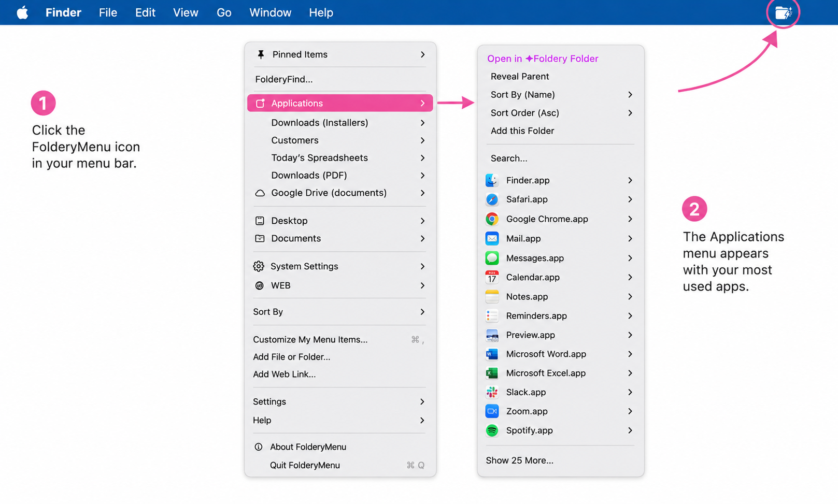Expand the Sort By (Name) chevron
The image size is (838, 504).
[x=630, y=95]
